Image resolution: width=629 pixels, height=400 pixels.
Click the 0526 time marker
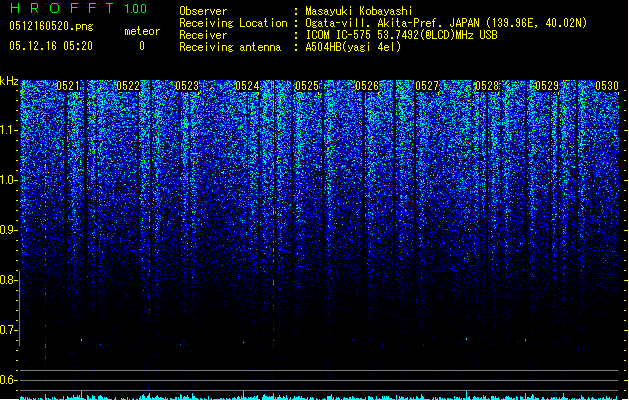point(367,86)
